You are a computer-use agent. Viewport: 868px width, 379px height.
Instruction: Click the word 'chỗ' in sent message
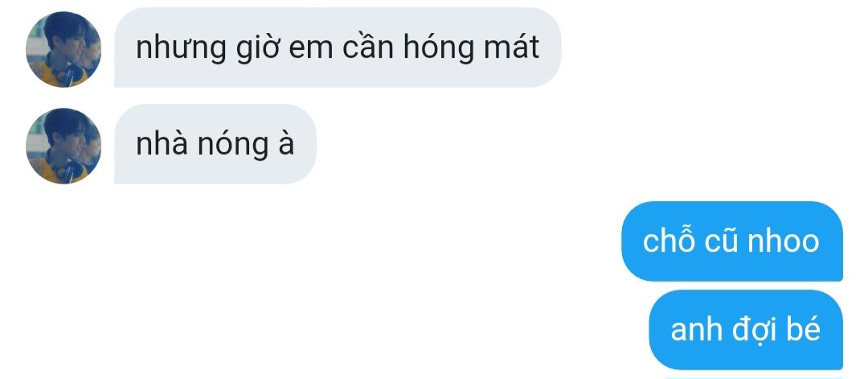(x=668, y=240)
